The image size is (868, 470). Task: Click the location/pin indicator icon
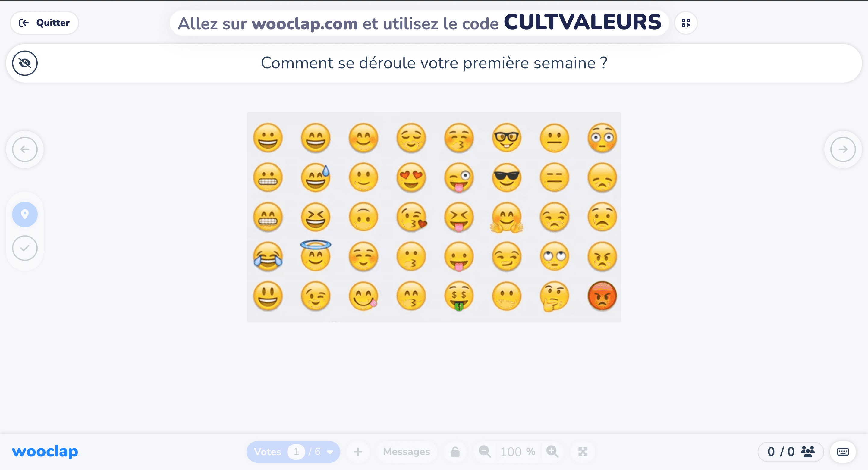pyautogui.click(x=24, y=214)
